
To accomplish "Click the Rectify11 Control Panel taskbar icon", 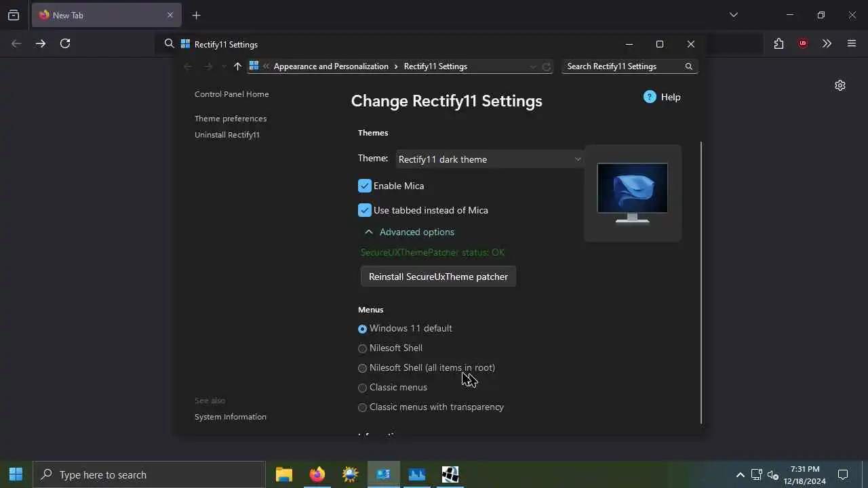I will pyautogui.click(x=384, y=474).
